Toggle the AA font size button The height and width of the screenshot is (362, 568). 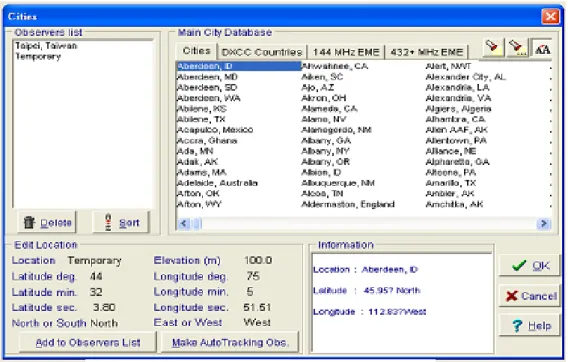tap(542, 48)
